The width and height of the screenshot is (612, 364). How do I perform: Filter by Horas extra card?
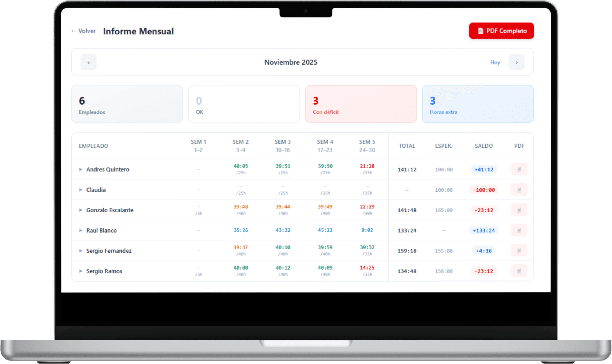pos(478,104)
